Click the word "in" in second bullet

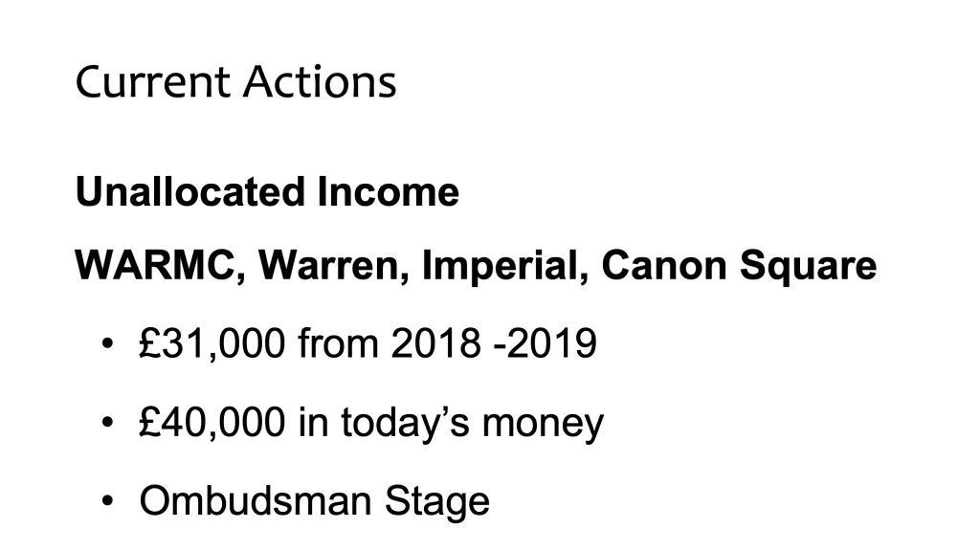click(x=310, y=423)
